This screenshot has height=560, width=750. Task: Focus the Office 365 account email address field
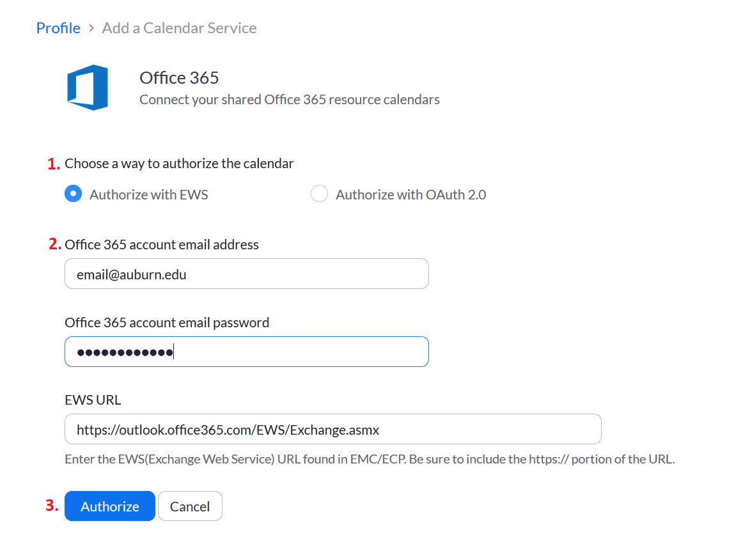[x=247, y=274]
